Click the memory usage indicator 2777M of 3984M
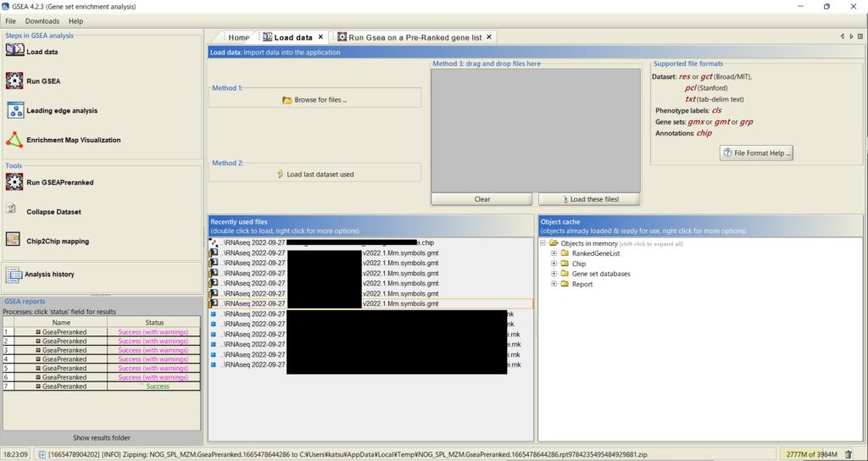The image size is (868, 461). pos(811,454)
